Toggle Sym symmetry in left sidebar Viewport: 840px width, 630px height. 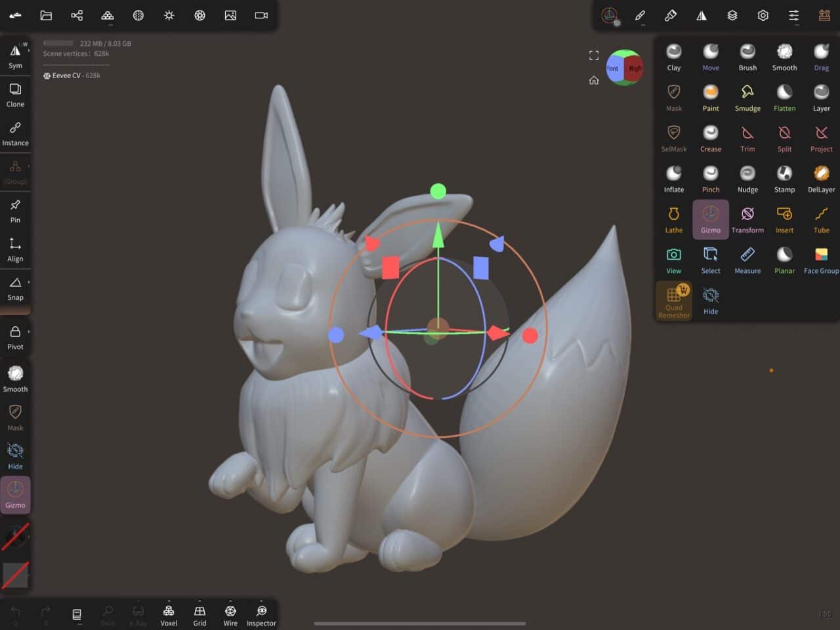pyautogui.click(x=15, y=55)
